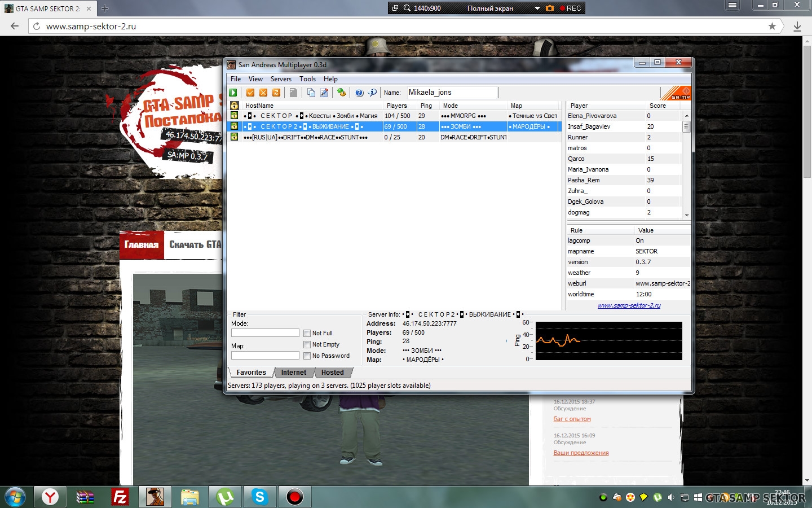Click the browser downloads arrow icon
Viewport: 812px width, 508px height.
(797, 26)
